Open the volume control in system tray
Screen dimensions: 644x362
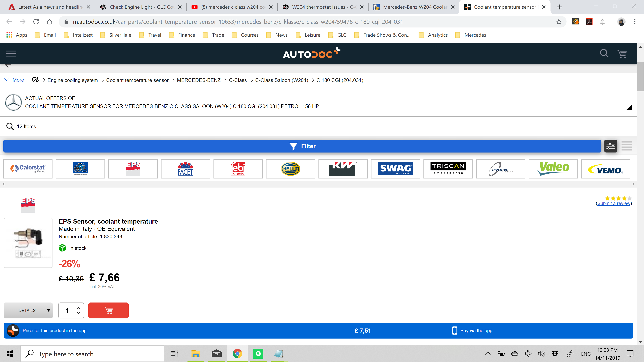pyautogui.click(x=541, y=353)
